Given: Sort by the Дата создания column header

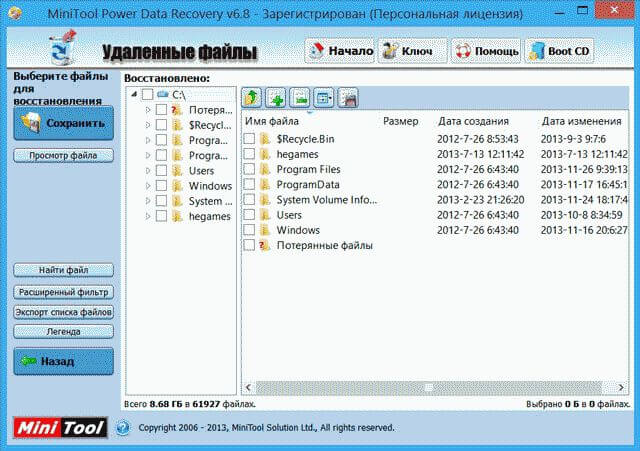Looking at the screenshot, I should click(473, 121).
